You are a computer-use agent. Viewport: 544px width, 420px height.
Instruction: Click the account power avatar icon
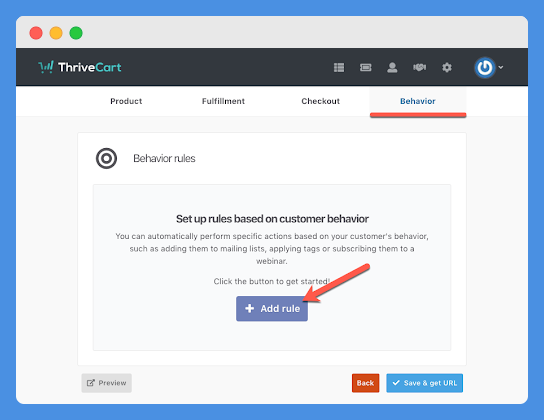485,67
